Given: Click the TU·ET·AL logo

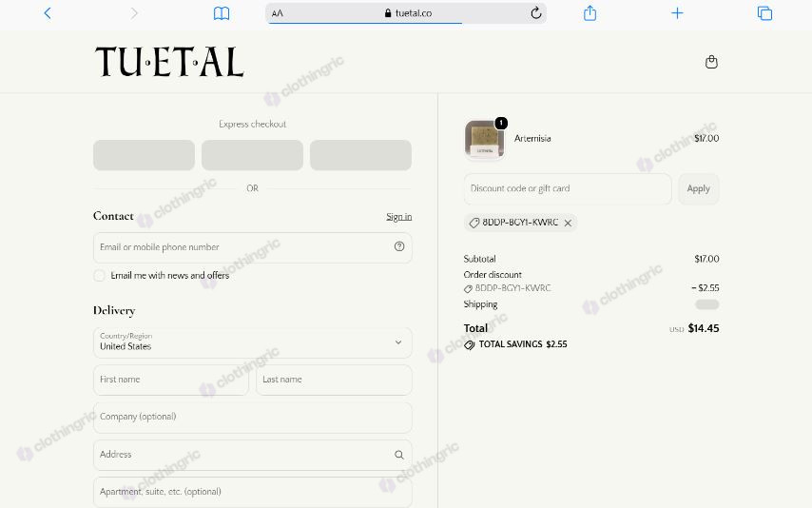Looking at the screenshot, I should [x=169, y=62].
